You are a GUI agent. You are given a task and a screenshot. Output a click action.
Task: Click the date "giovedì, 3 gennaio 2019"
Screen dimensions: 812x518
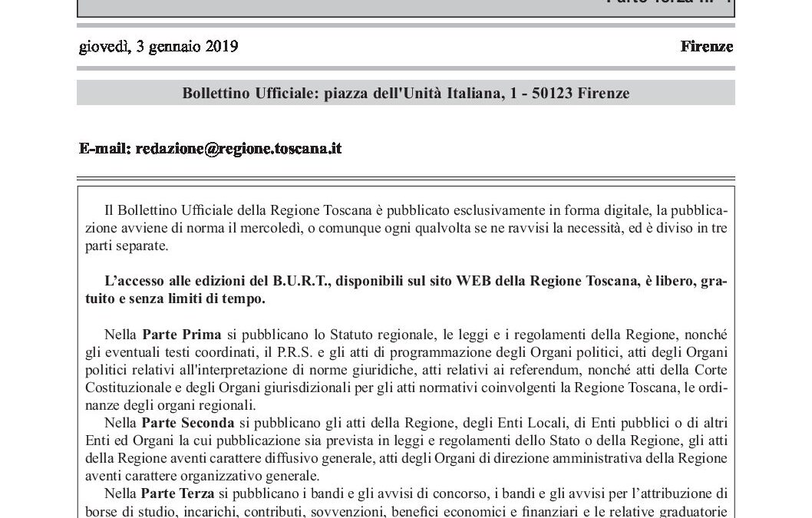click(158, 47)
